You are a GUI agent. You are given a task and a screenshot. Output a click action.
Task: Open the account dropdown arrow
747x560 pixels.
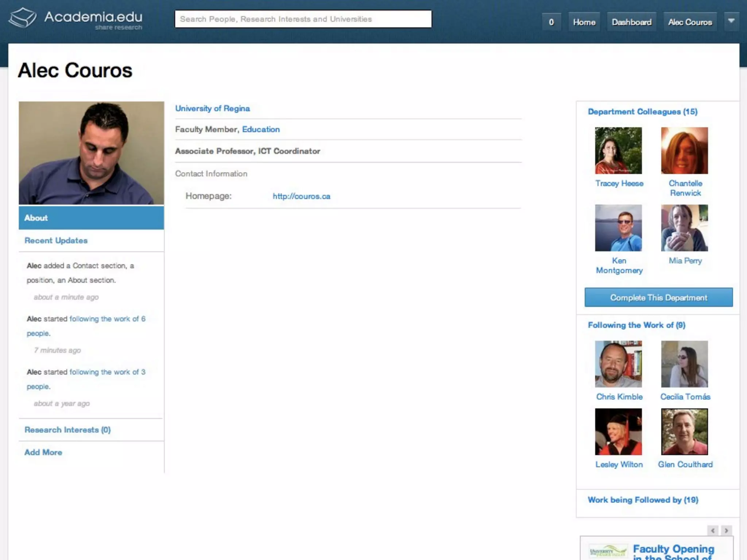click(731, 22)
